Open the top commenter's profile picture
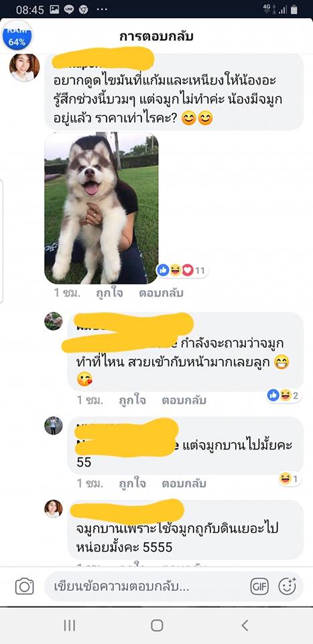313x644 pixels. (x=25, y=67)
